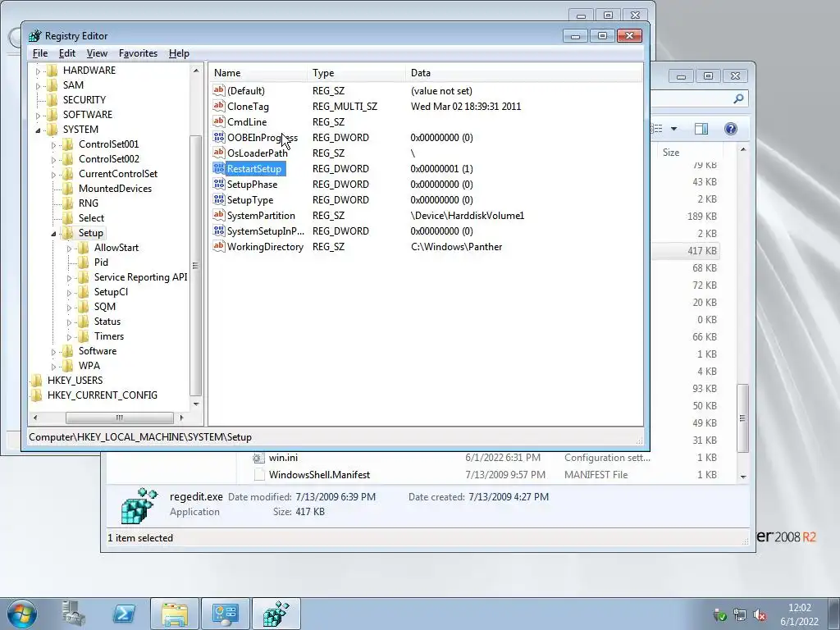Image resolution: width=840 pixels, height=630 pixels.
Task: Click the network tray icon
Action: point(740,614)
